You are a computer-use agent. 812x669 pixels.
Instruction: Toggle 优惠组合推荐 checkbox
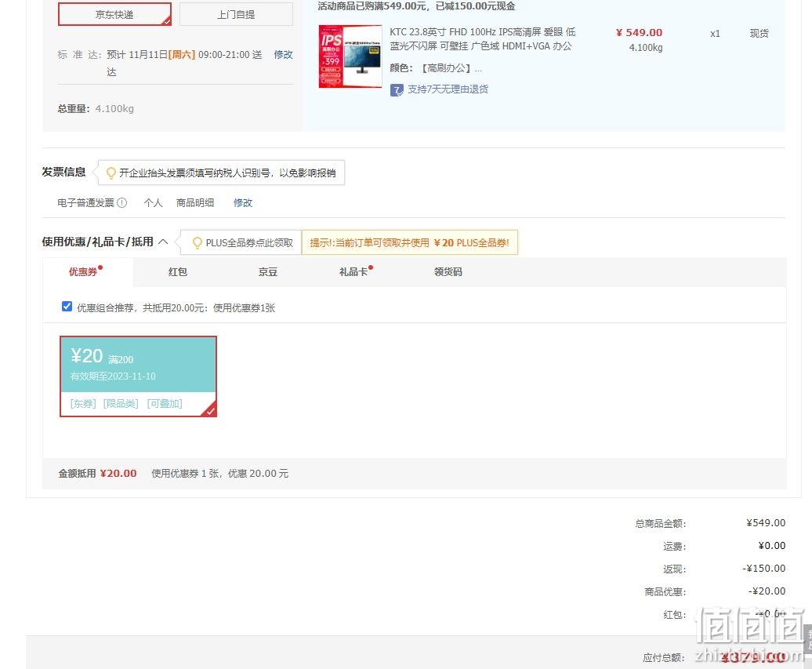(x=67, y=306)
